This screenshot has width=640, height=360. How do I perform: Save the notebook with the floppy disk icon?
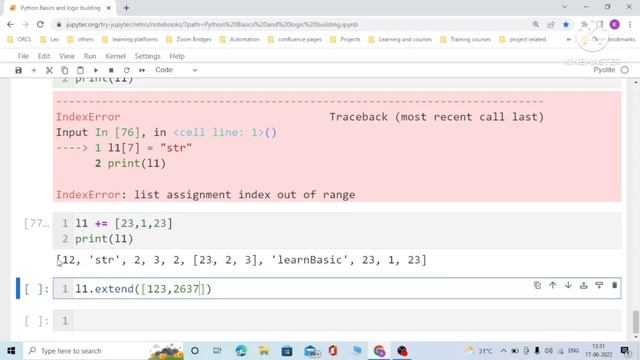18,70
